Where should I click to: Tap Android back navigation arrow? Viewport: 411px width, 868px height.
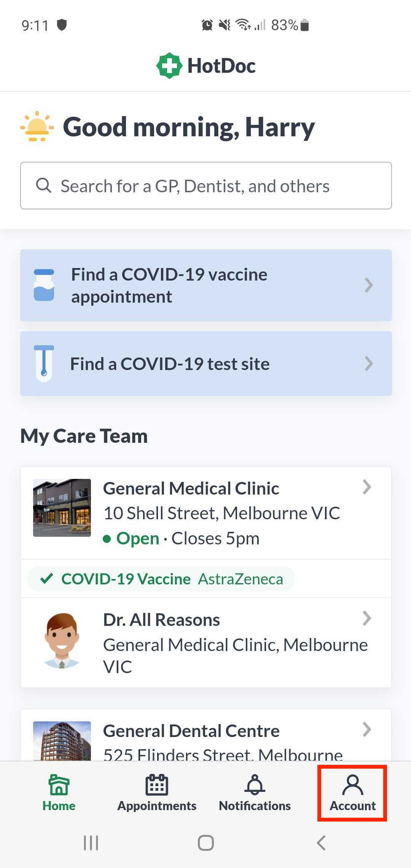click(321, 843)
